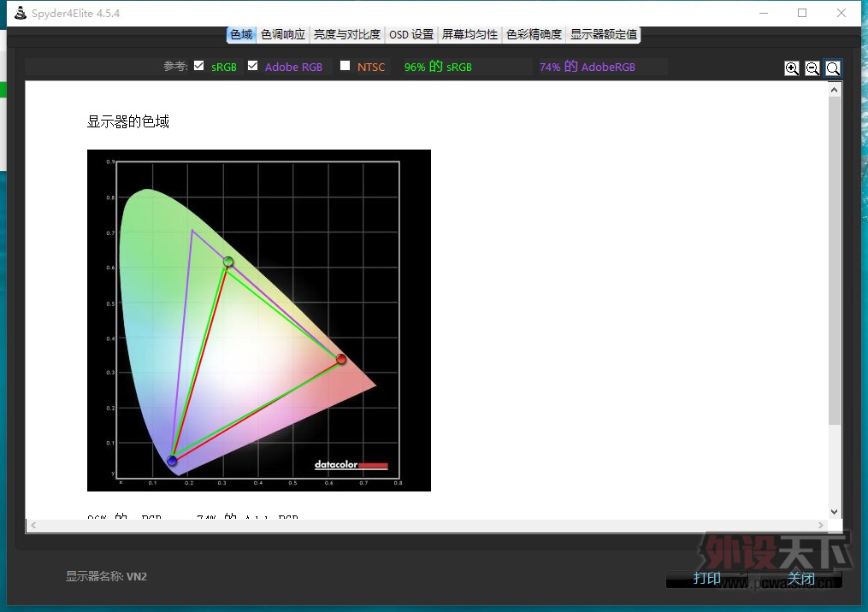Image resolution: width=868 pixels, height=612 pixels.
Task: Select the fit-to-window magnifier icon
Action: [x=833, y=68]
